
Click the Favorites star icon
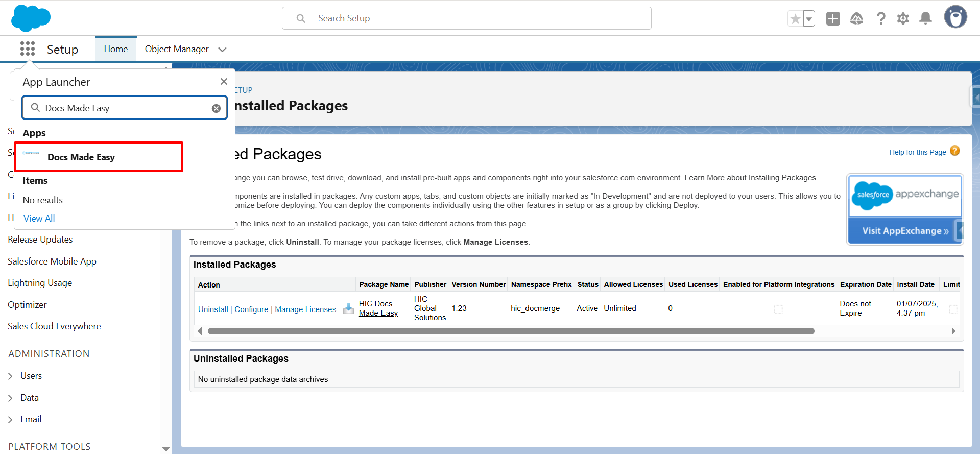pos(795,19)
